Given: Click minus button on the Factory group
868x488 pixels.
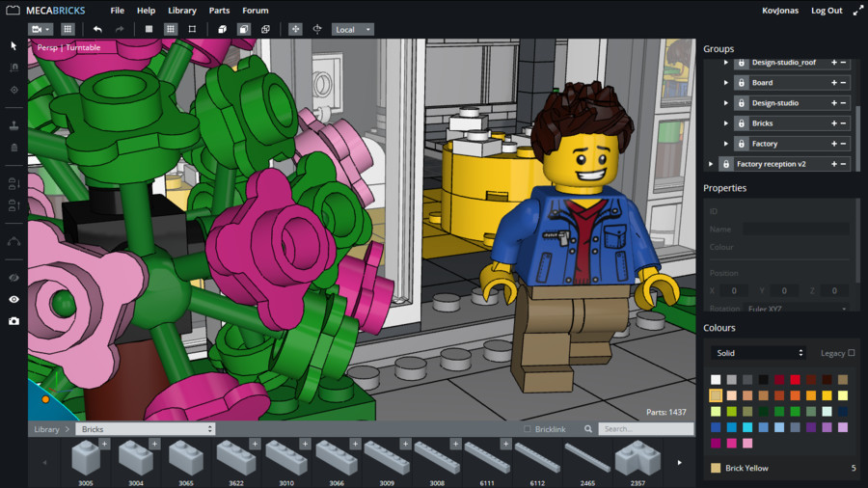Looking at the screenshot, I should (x=844, y=144).
